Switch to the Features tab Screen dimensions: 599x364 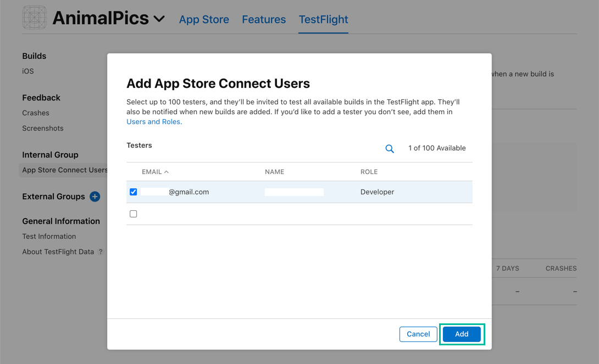click(264, 19)
